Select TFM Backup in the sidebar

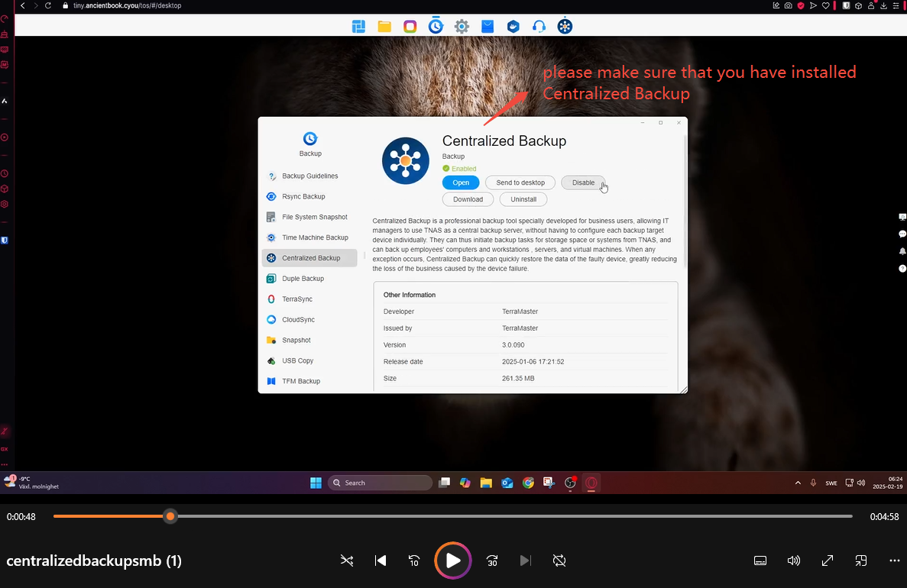[x=309, y=381]
